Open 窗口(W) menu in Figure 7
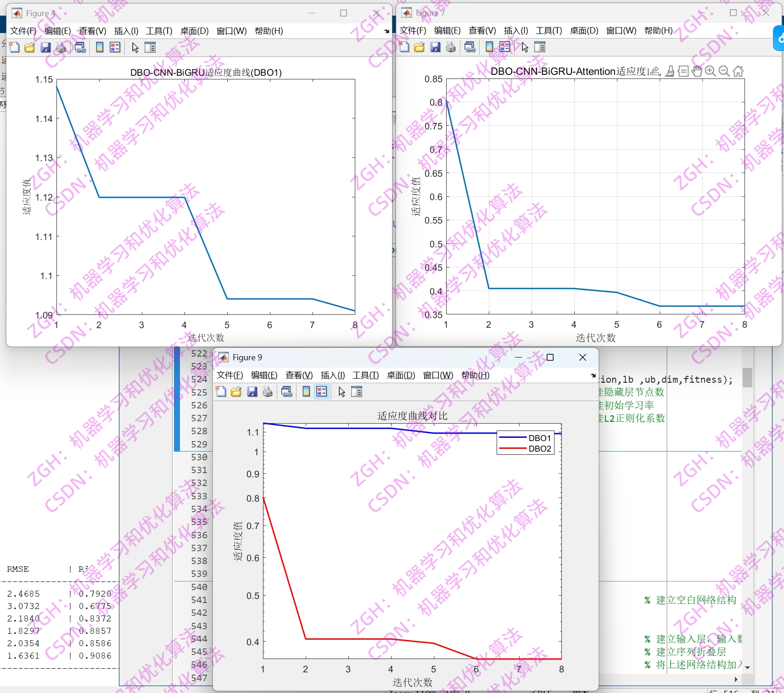This screenshot has width=784, height=693. tap(622, 30)
